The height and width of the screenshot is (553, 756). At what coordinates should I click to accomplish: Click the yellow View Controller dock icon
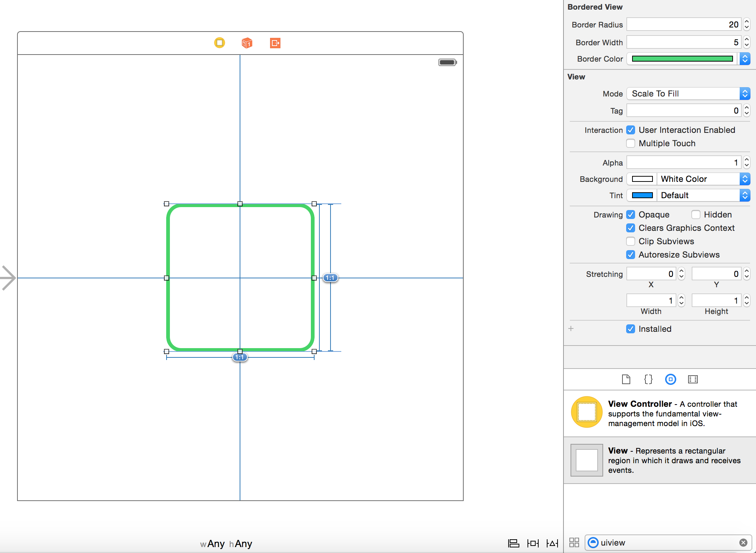coord(220,43)
